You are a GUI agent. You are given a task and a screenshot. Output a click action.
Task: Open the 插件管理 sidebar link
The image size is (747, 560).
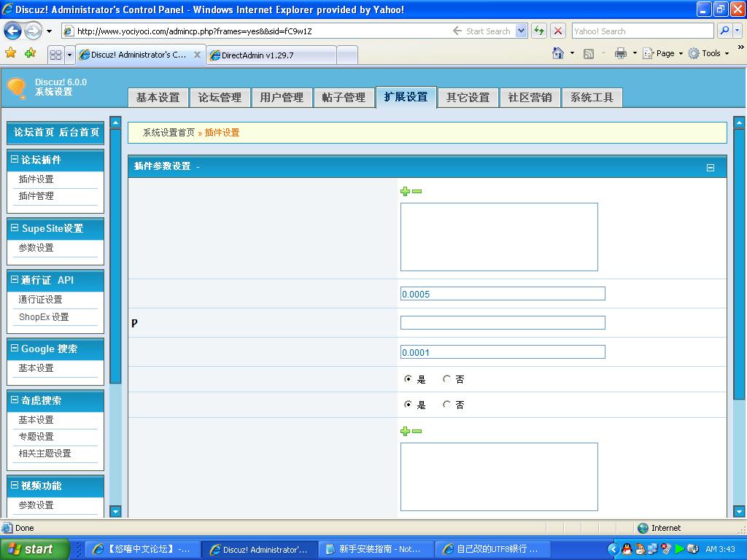tap(36, 196)
